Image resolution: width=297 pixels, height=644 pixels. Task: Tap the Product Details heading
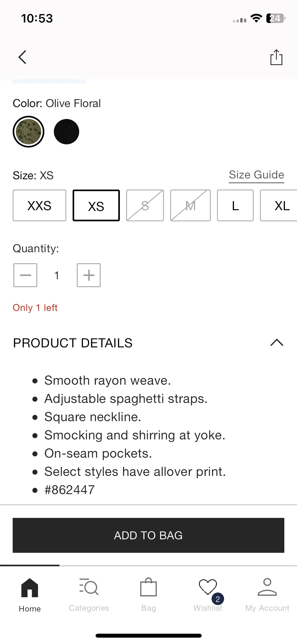click(73, 343)
